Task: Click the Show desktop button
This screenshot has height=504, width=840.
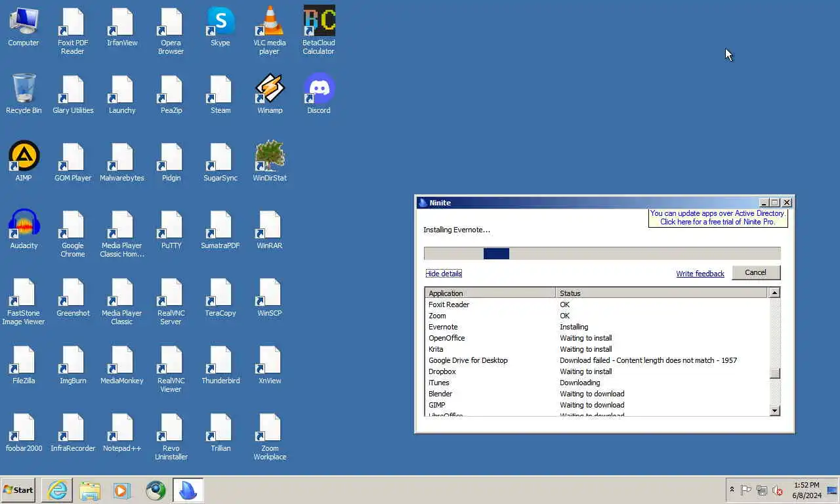Action: [832, 490]
